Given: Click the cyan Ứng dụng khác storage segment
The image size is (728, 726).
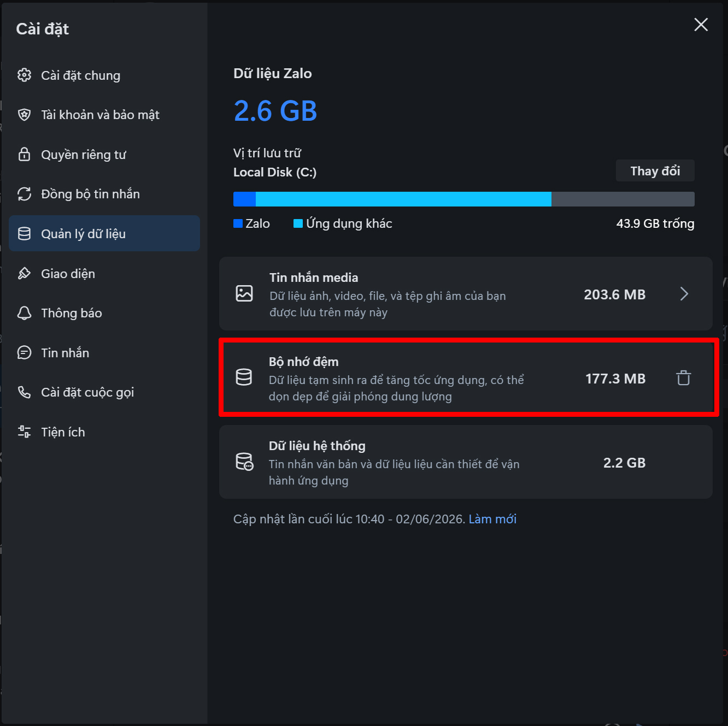Looking at the screenshot, I should coord(403,199).
